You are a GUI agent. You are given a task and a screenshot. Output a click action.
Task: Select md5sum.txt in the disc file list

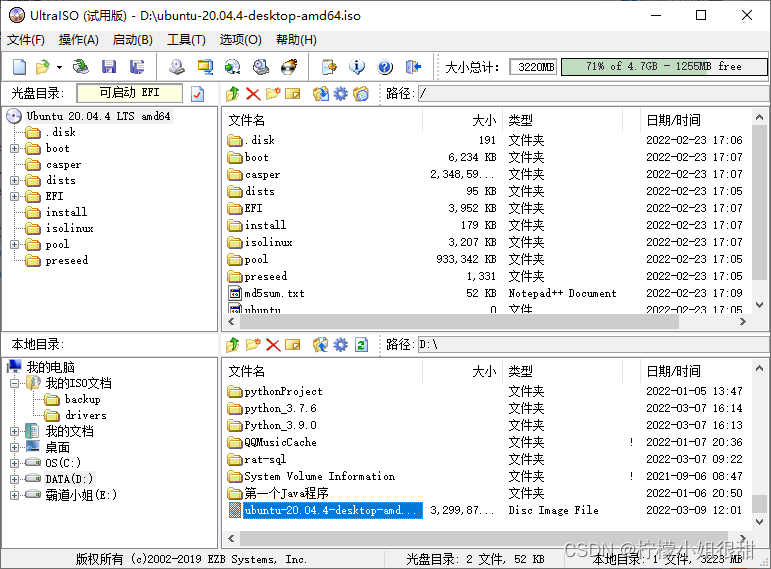274,294
